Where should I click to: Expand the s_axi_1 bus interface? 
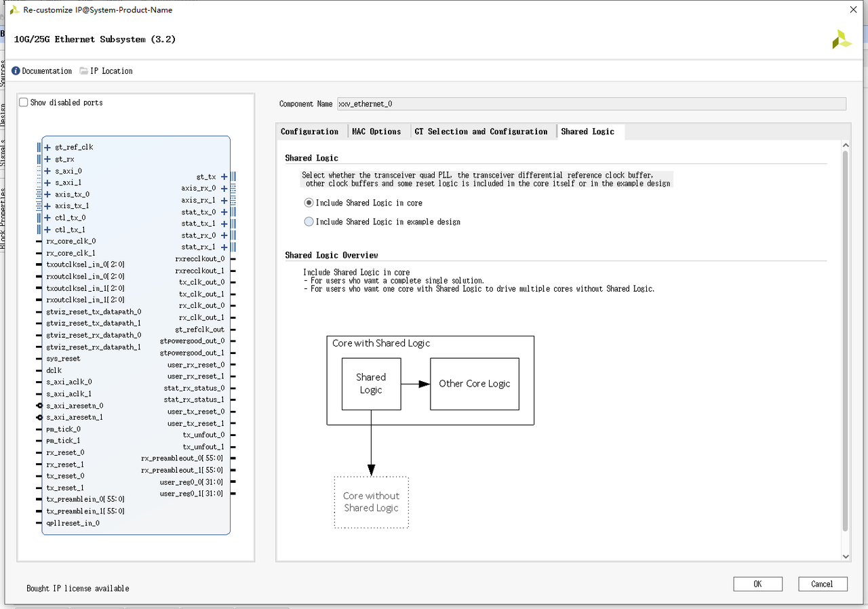47,182
